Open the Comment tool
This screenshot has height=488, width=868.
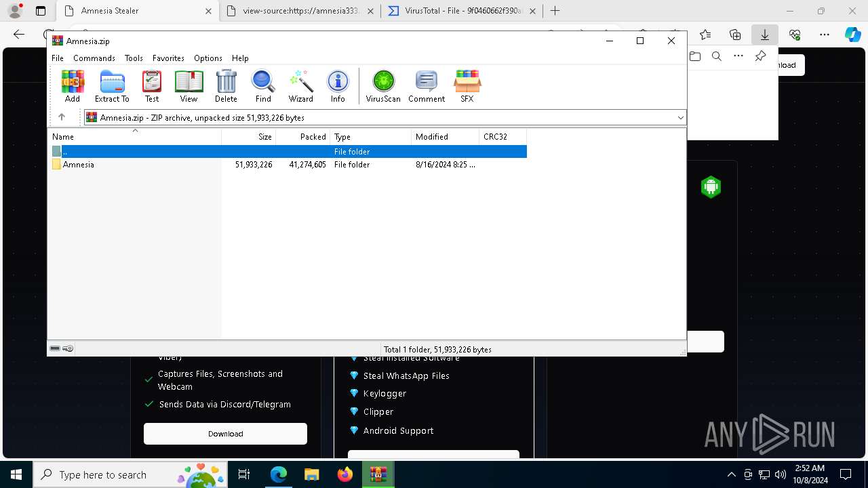[427, 86]
